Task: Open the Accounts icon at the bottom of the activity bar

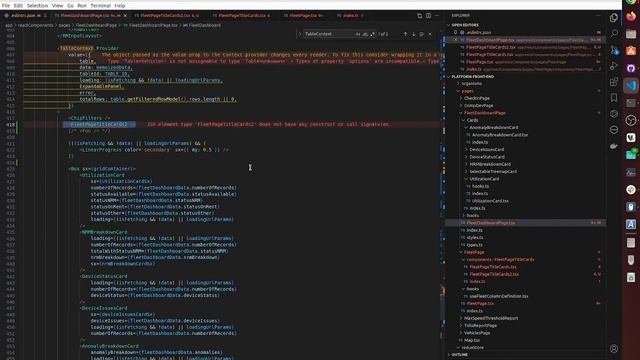Action: pos(614,349)
